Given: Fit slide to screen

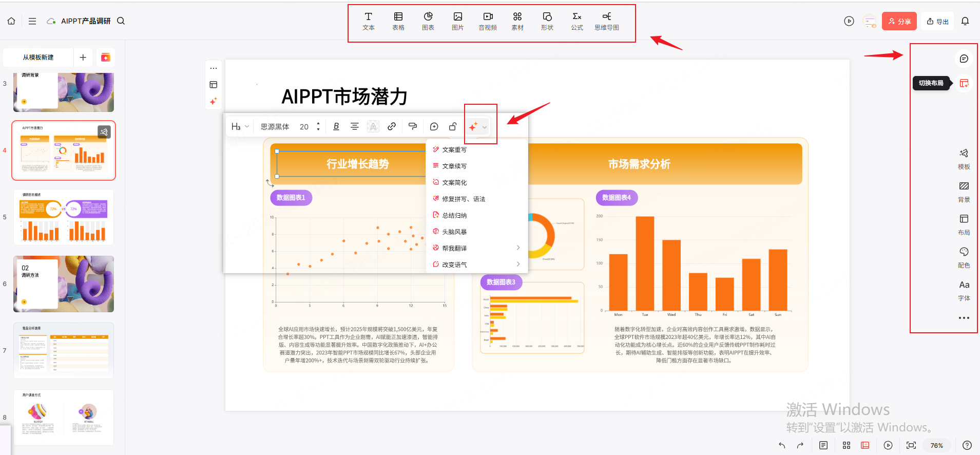Looking at the screenshot, I should point(911,445).
